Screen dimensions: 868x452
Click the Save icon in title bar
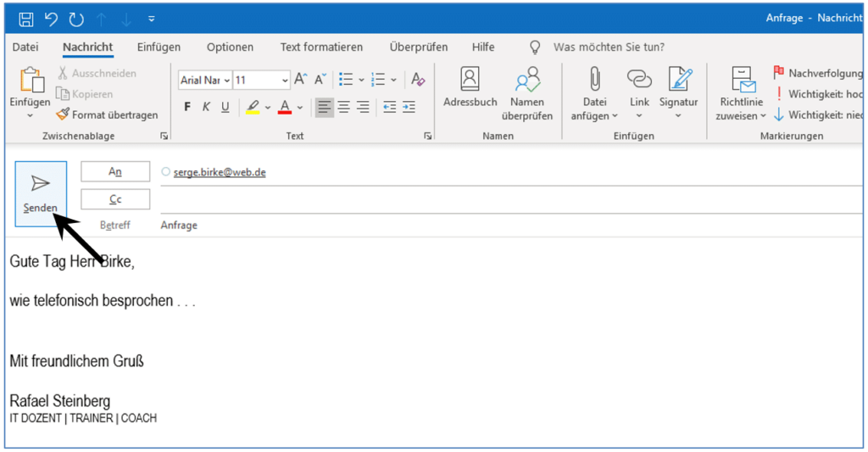click(x=25, y=20)
